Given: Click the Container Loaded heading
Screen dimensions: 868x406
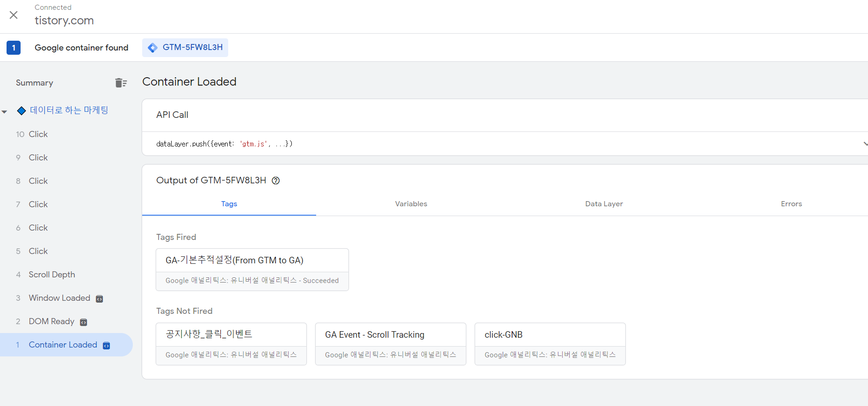Looking at the screenshot, I should 189,82.
